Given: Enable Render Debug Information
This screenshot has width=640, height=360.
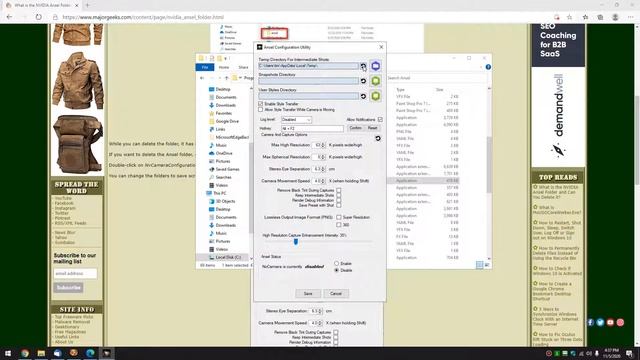Looking at the screenshot, I should pos(338,200).
